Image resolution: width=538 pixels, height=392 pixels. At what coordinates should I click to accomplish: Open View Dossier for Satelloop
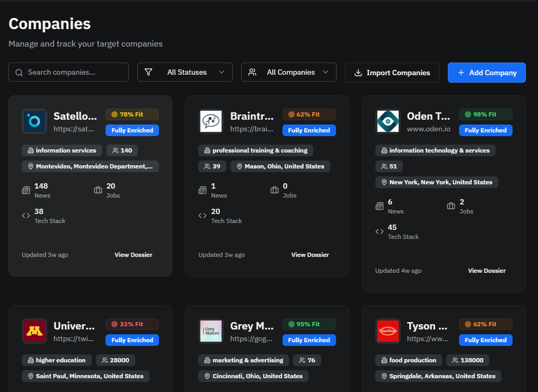133,255
